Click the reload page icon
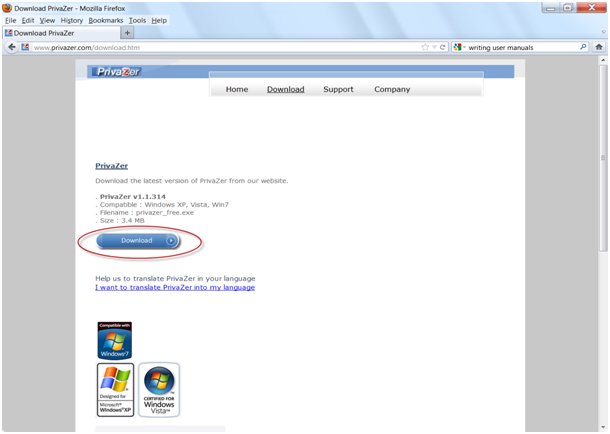The width and height of the screenshot is (610, 434). pos(443,47)
